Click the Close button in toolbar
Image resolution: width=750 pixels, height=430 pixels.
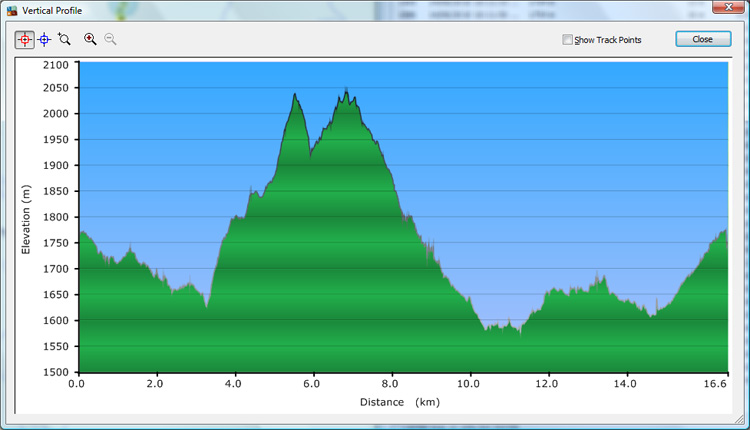click(x=703, y=39)
